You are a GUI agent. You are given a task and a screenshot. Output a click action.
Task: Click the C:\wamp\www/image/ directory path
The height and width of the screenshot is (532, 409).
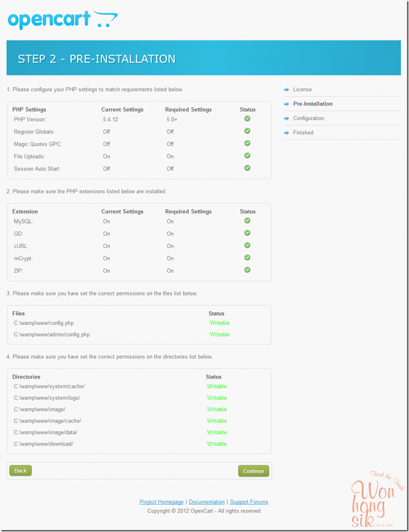(40, 409)
